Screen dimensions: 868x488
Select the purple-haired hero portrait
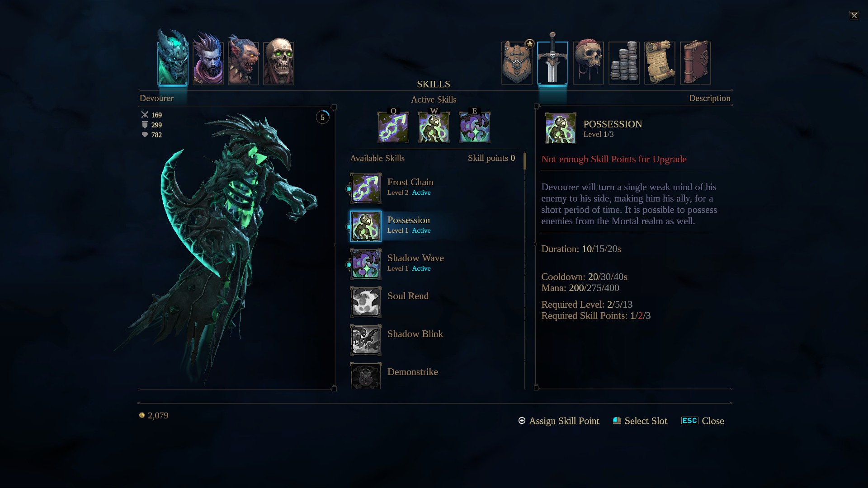208,60
